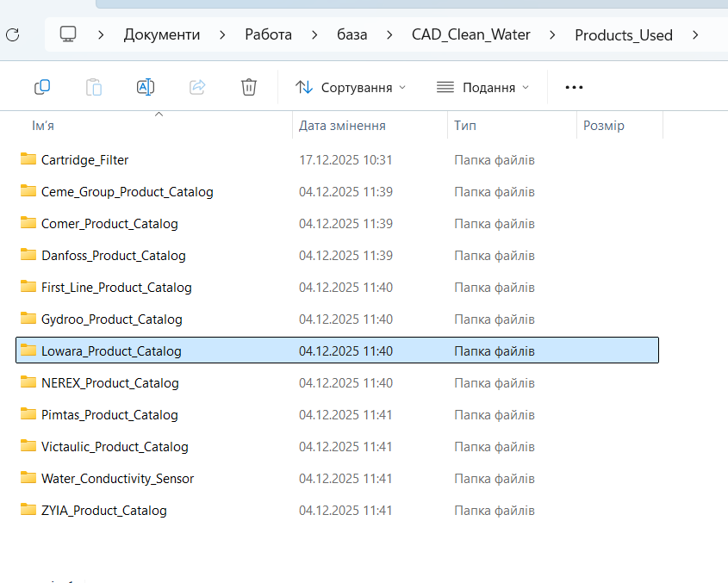The image size is (728, 583).
Task: Click the Victaulic_Product_Catalog folder icon
Action: [28, 445]
